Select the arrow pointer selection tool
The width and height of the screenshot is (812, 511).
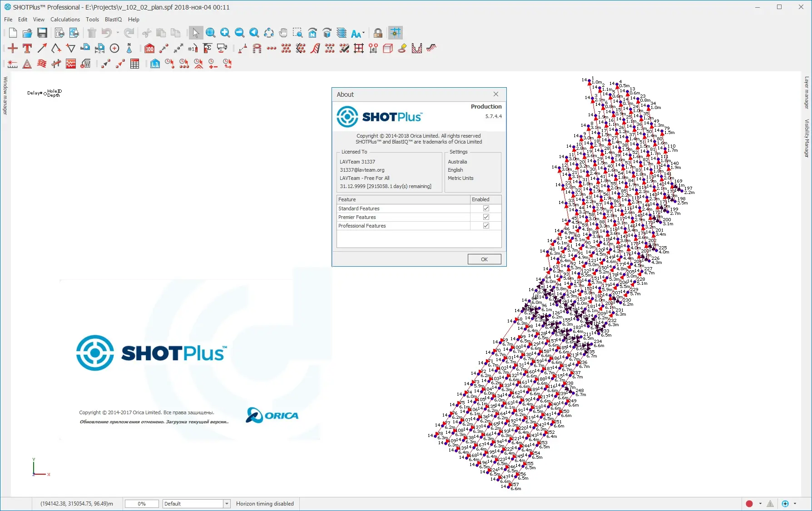tap(196, 33)
